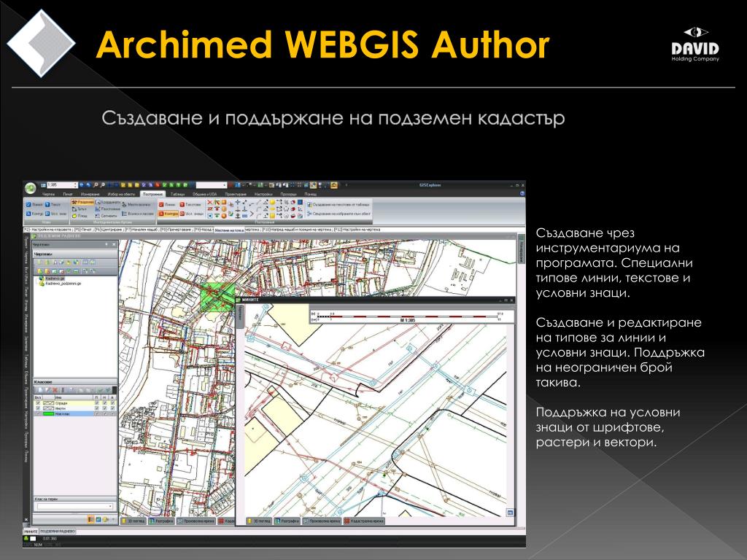Open the Клас за терен dropdown

tap(75, 506)
